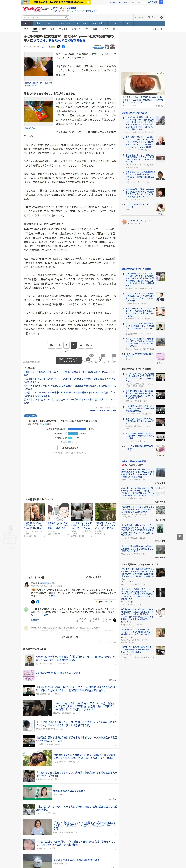Share the second comment on X
Viewport: 186px width, 868px height.
[x=114, y=620]
